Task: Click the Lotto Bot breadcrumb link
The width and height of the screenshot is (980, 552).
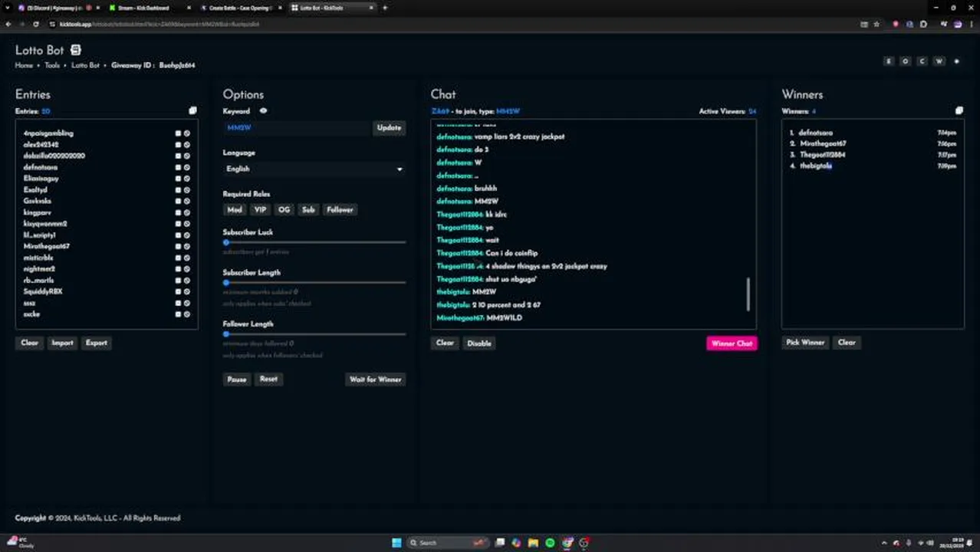Action: point(85,66)
